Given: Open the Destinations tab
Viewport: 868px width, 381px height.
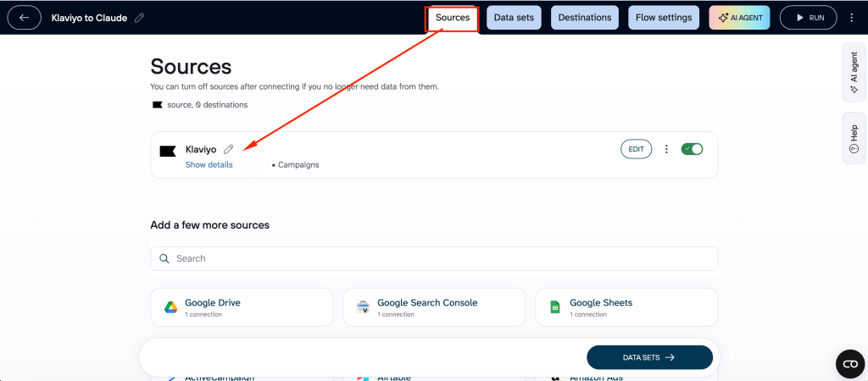Looking at the screenshot, I should 585,18.
